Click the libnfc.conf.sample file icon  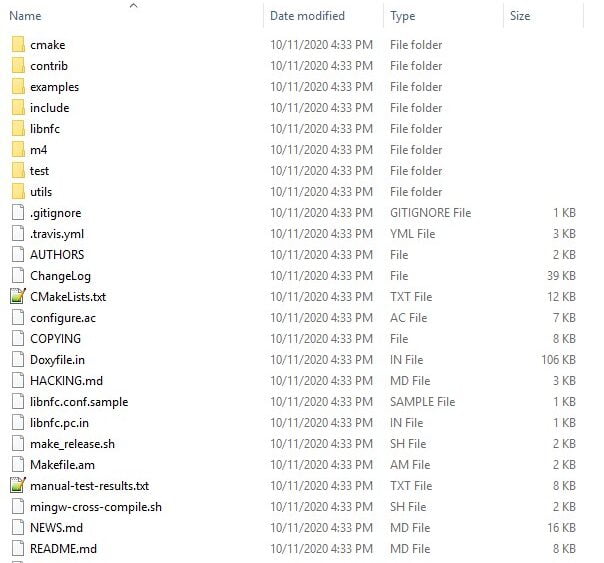click(x=18, y=402)
